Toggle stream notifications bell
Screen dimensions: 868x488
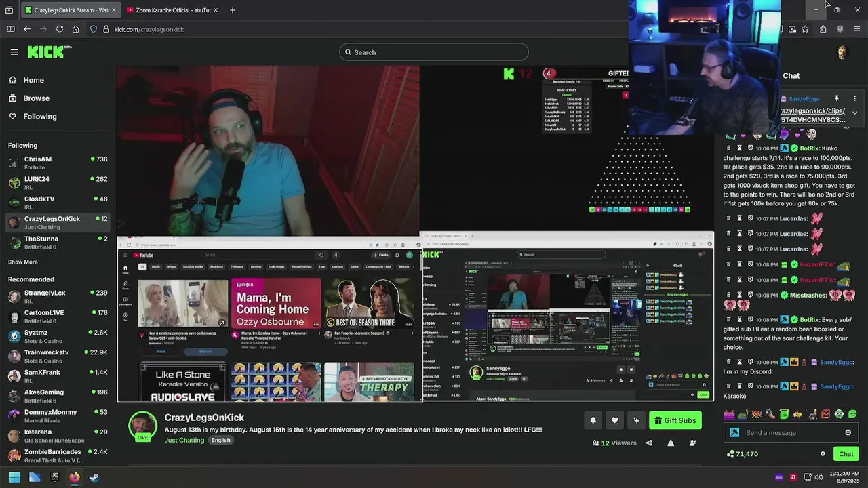(593, 420)
